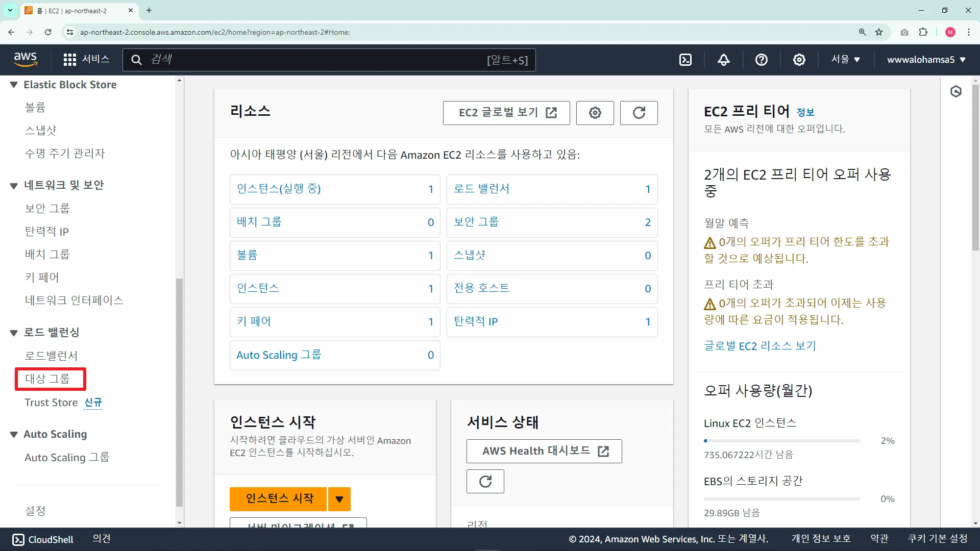Open the 글로벌 EC2 리소스 보기 link
This screenshot has height=551, width=980.
(759, 346)
